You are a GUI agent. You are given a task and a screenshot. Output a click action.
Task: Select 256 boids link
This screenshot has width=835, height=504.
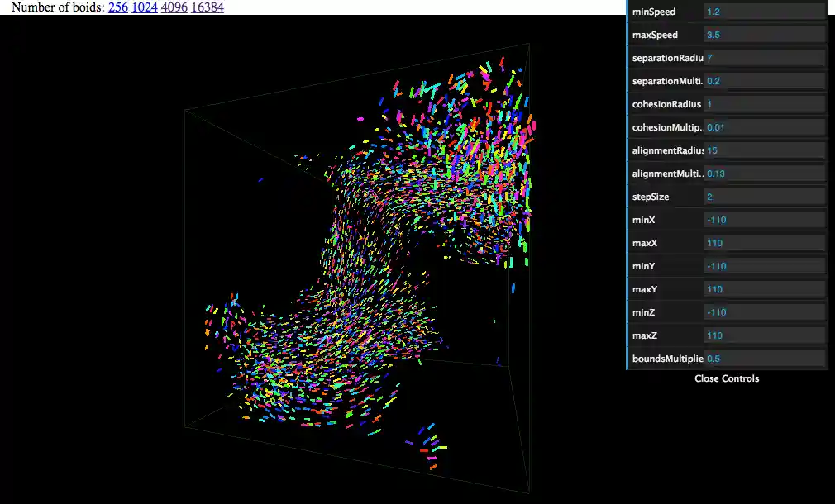(117, 7)
